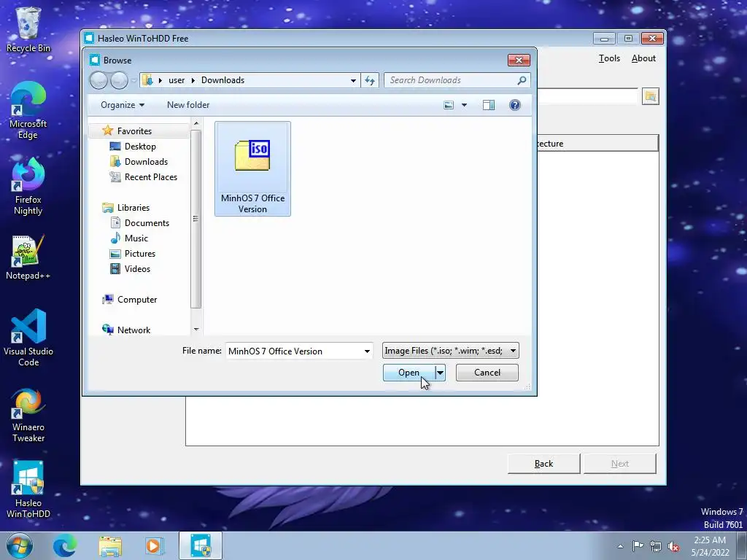Open the Organize menu
This screenshot has width=747, height=560.
pyautogui.click(x=122, y=105)
